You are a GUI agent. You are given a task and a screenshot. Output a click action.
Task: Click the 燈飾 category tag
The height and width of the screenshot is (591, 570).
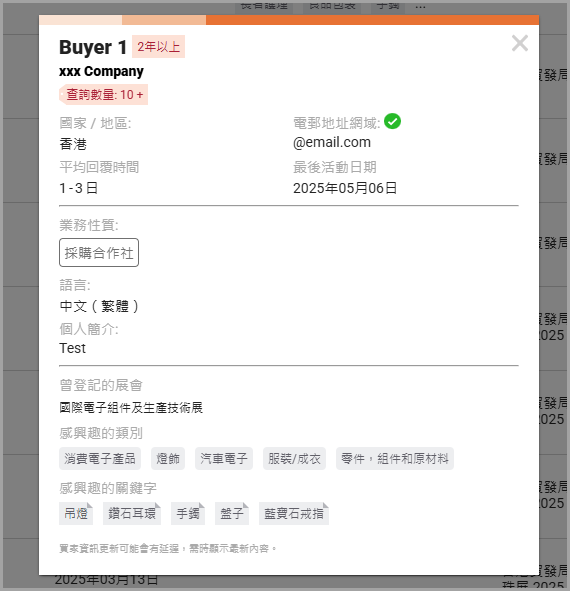(168, 459)
